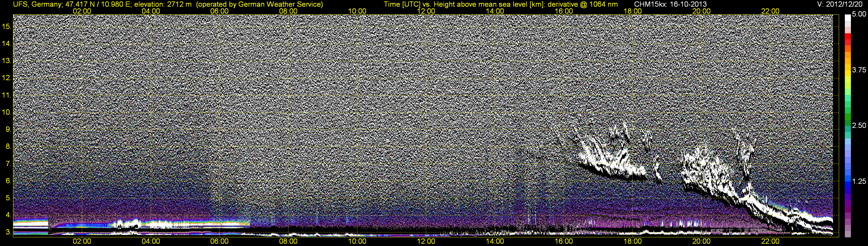Viewport: 868px width, 246px height.
Task: Click the '22:00' label on the bottom time axis
Action: click(x=770, y=241)
